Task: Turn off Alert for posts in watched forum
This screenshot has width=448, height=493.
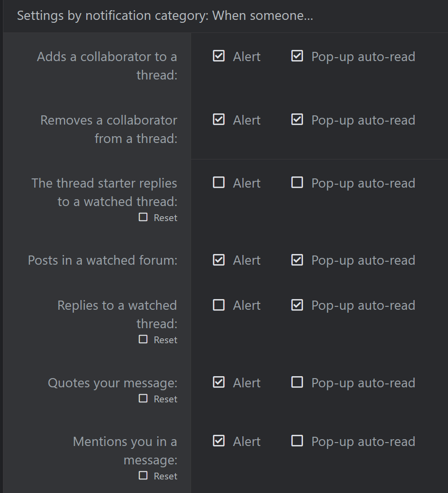Action: pyautogui.click(x=219, y=260)
